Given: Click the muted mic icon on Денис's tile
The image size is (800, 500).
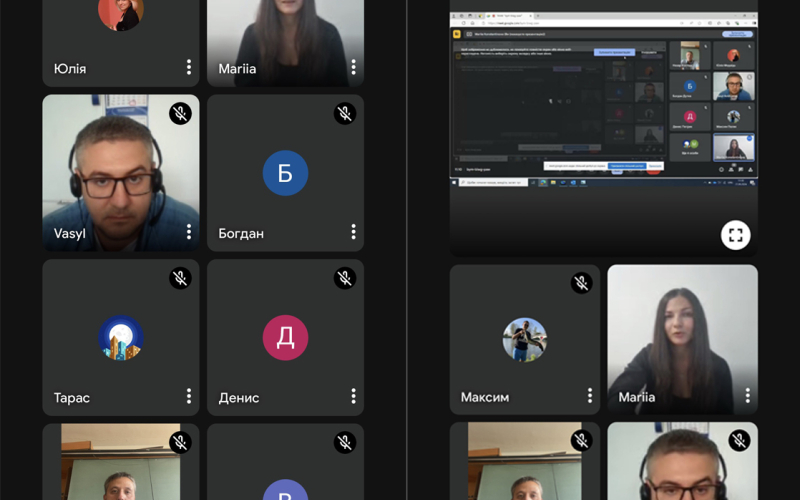Looking at the screenshot, I should click(345, 278).
